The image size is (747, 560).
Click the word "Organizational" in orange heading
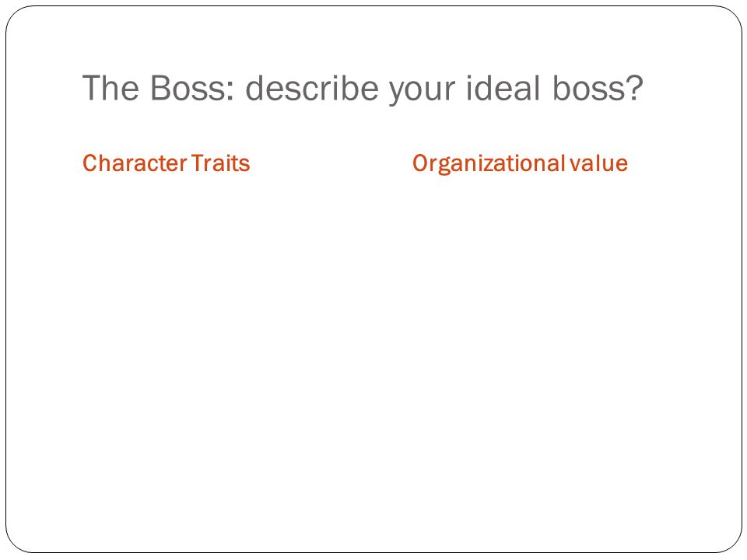tap(489, 164)
